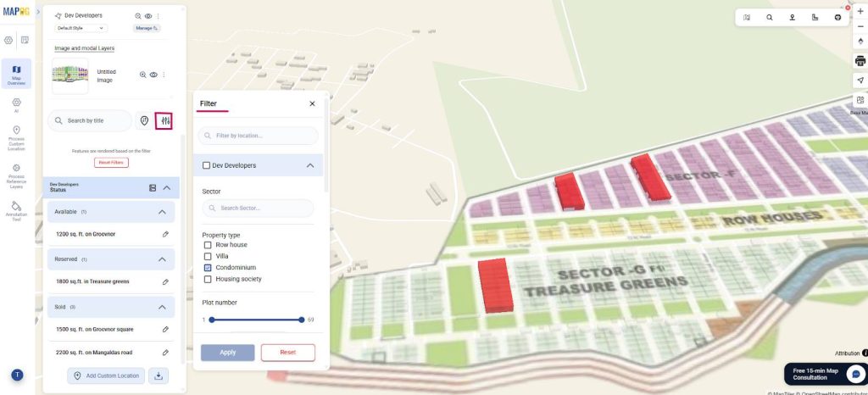Open the filter sliders icon
Image resolution: width=868 pixels, height=395 pixels.
tap(164, 120)
